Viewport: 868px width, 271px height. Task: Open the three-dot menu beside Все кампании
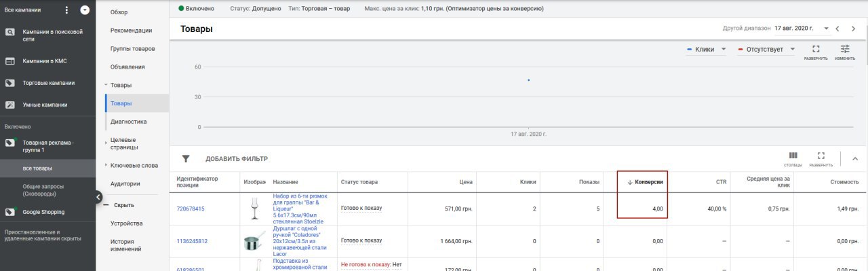(x=66, y=10)
